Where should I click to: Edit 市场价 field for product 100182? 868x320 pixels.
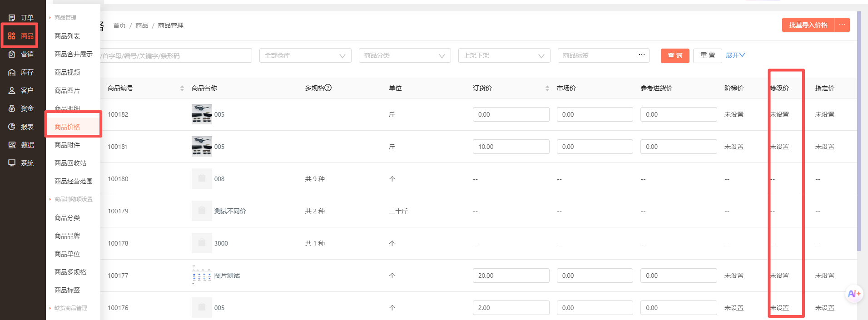pos(595,114)
